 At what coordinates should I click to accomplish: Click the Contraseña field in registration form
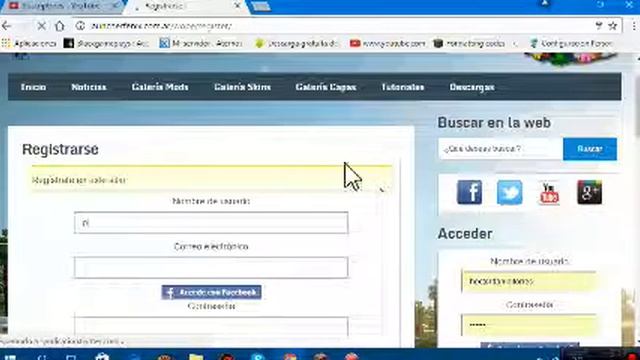pos(211,326)
